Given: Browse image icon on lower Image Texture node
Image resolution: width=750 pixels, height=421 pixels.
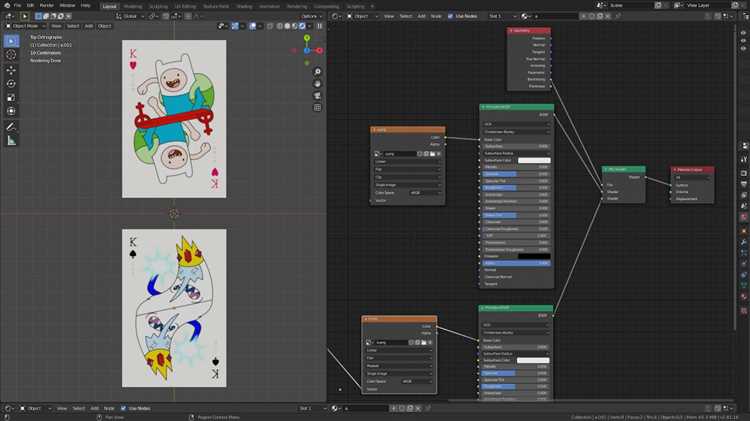Looking at the screenshot, I should 369,343.
